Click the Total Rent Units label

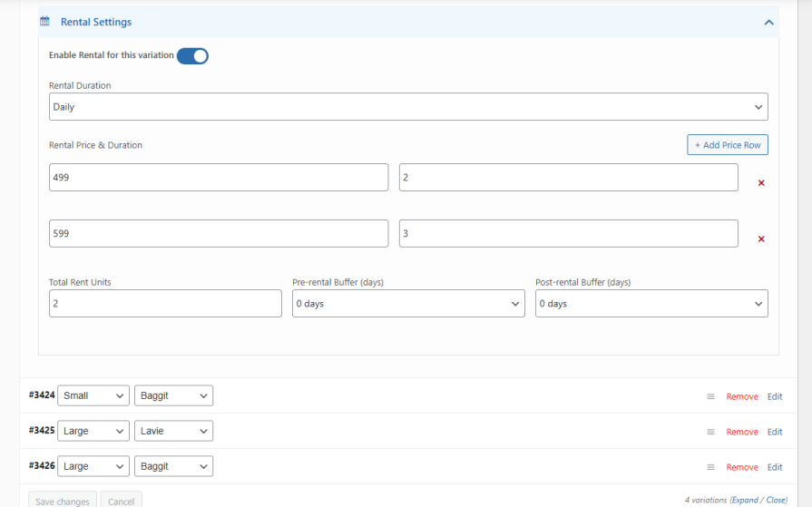tap(80, 282)
